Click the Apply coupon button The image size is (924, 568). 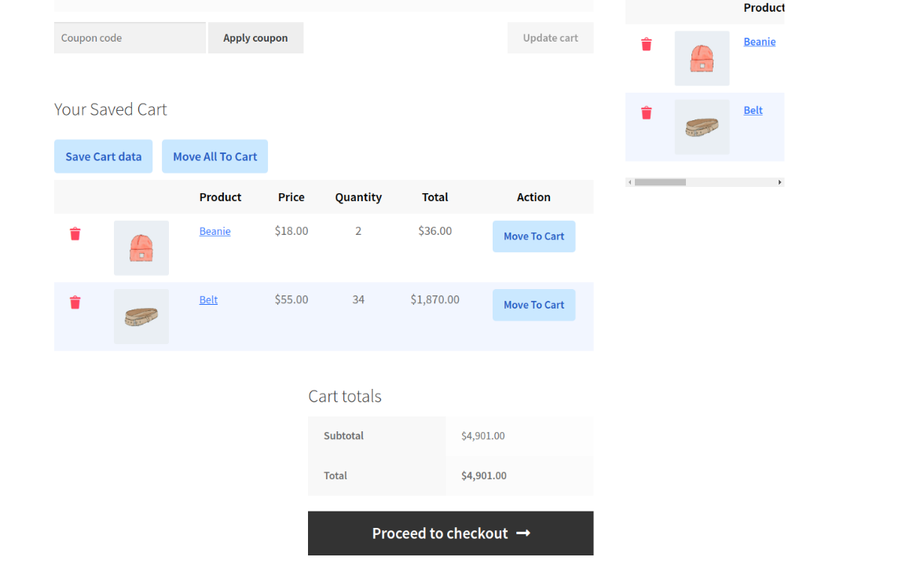255,38
